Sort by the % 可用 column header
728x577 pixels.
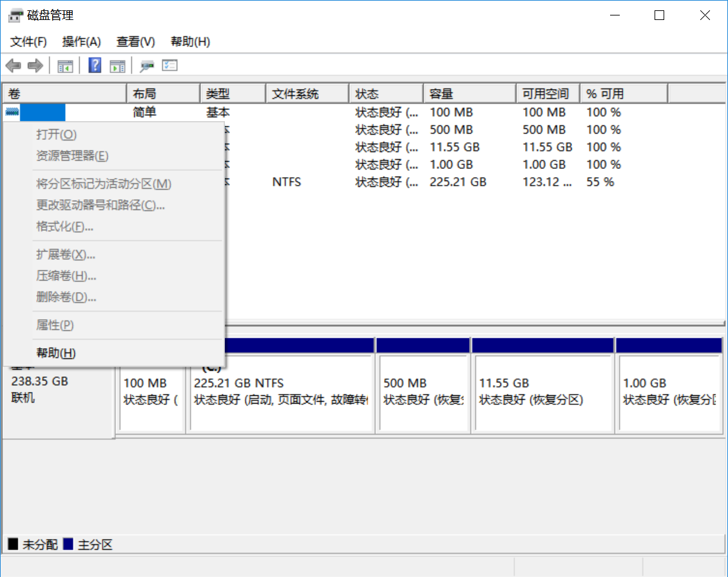pyautogui.click(x=624, y=94)
